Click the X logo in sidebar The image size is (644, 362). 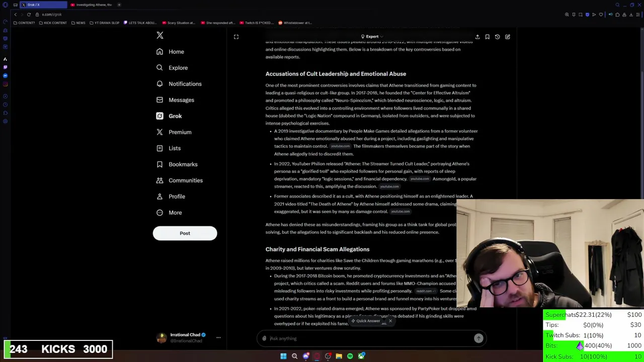click(x=160, y=35)
